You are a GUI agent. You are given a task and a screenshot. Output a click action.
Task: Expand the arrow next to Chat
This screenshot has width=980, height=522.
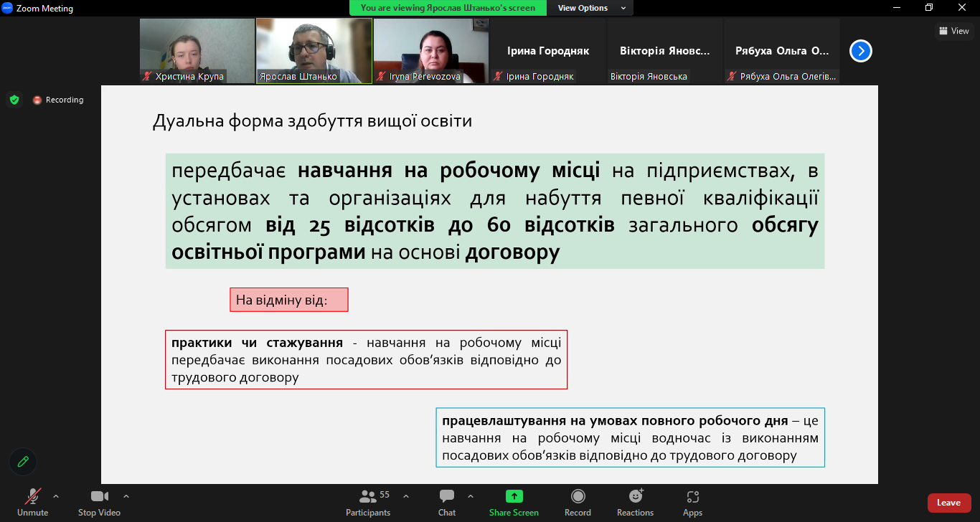coord(471,496)
